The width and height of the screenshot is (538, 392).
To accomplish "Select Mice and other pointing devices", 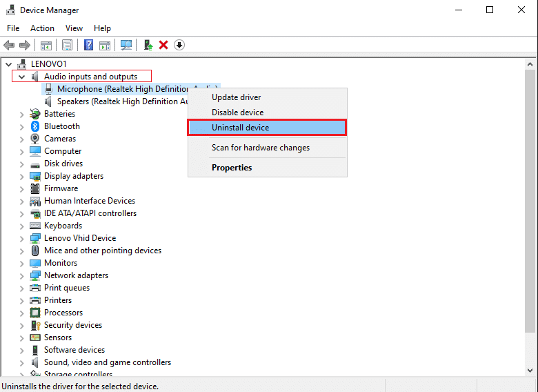I will (102, 251).
